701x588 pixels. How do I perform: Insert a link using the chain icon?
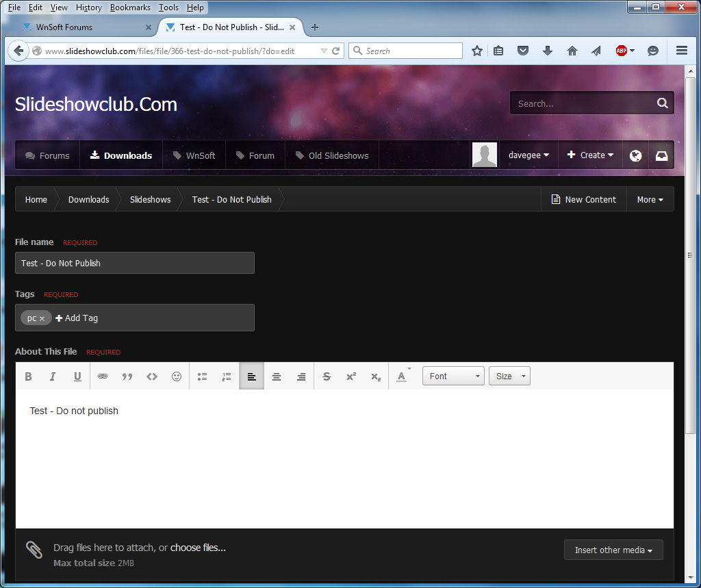pyautogui.click(x=103, y=376)
